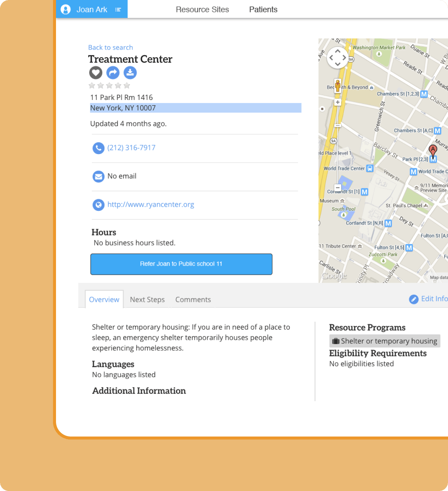Open the ryancenter.org website link
This screenshot has width=448, height=491.
150,204
